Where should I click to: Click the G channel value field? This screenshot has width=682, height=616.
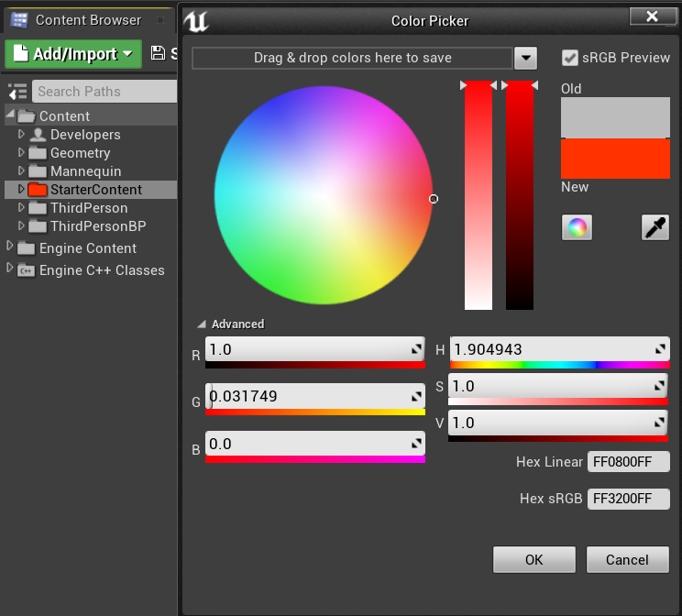315,396
